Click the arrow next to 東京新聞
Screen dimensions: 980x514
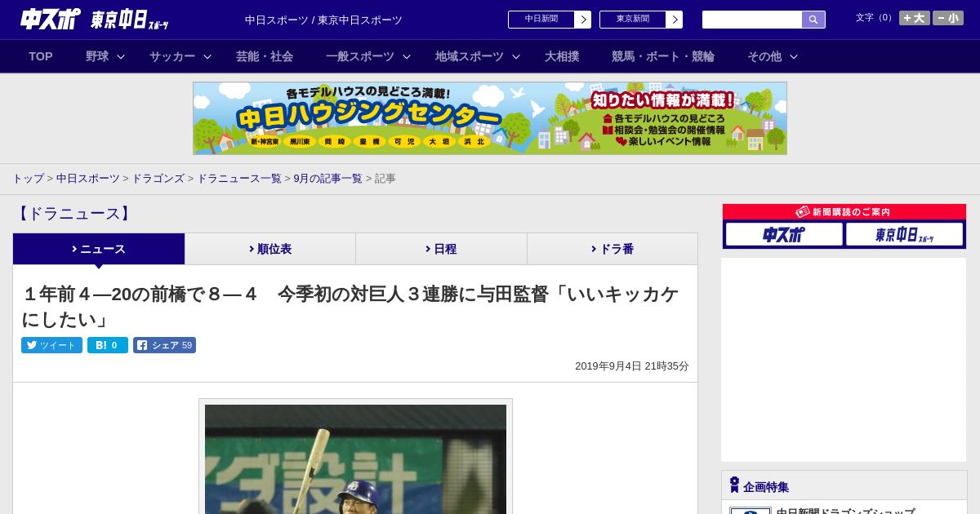coord(675,20)
